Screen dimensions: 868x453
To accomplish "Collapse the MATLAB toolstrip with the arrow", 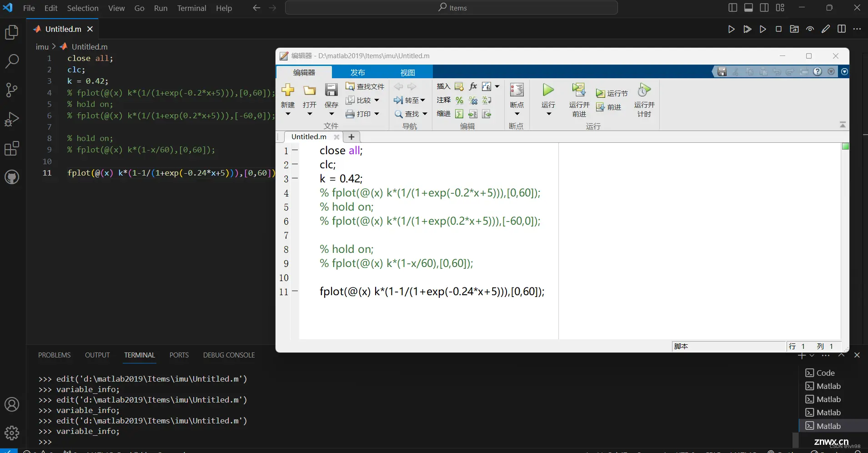I will point(843,125).
